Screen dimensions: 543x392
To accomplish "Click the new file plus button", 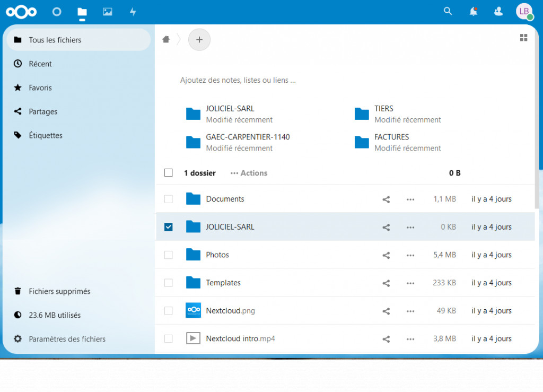I will pyautogui.click(x=199, y=39).
